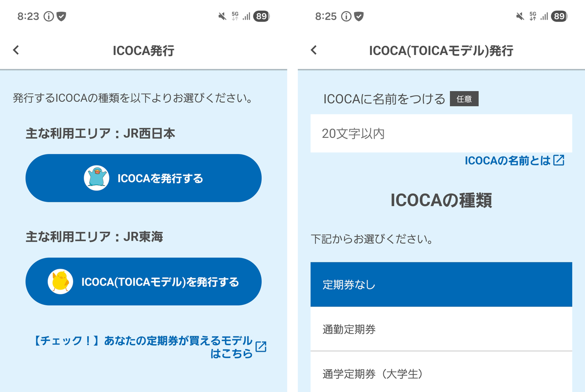The width and height of the screenshot is (585, 392).
Task: Tap the 任意 badge beside name label
Action: [x=464, y=99]
